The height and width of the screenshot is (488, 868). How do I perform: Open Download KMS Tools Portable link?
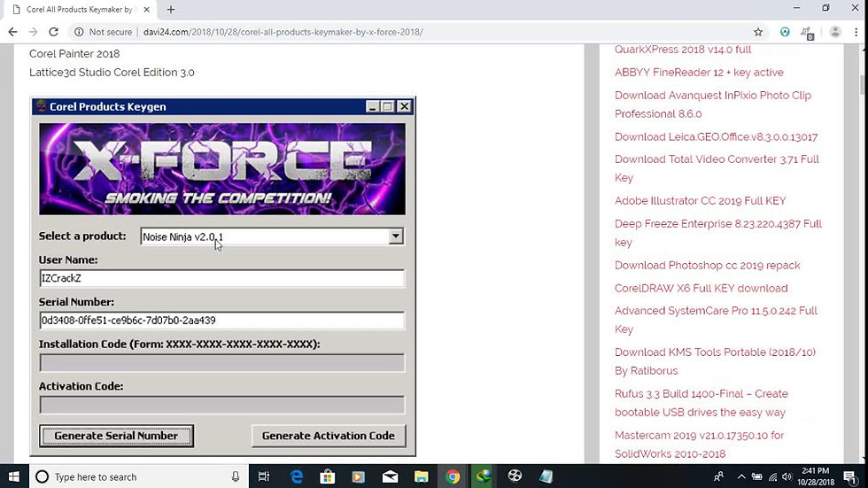pyautogui.click(x=715, y=360)
